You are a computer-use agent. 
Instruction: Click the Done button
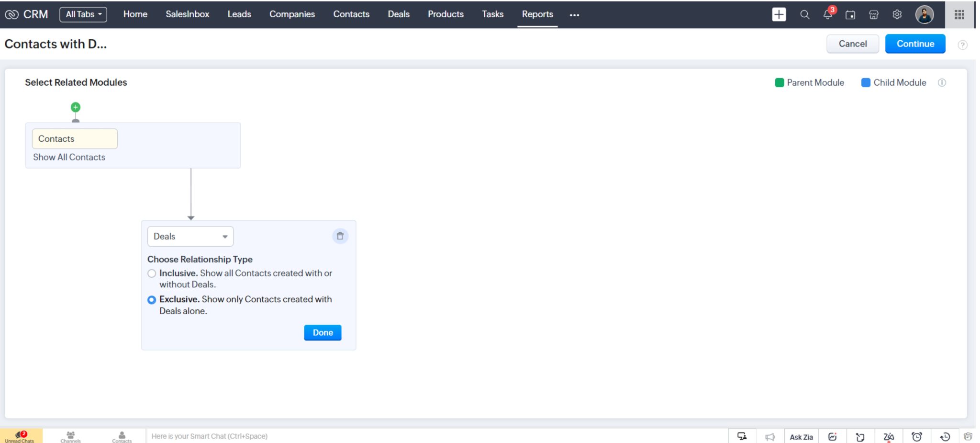click(323, 332)
